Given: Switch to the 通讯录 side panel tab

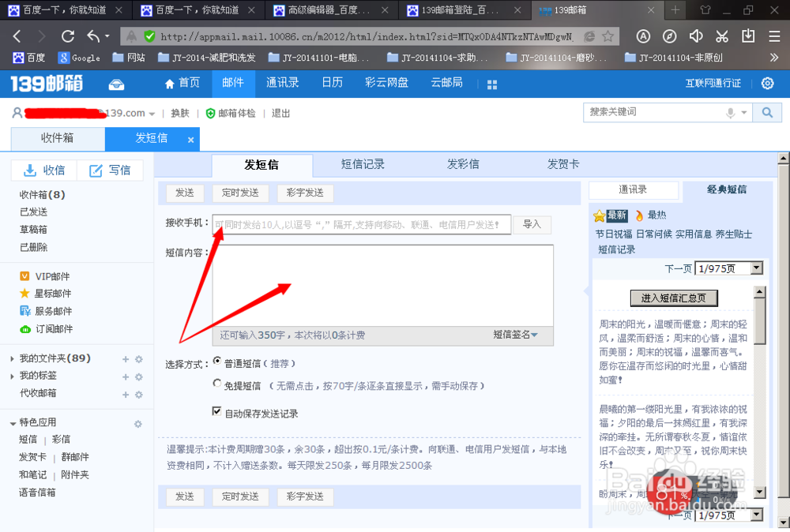Looking at the screenshot, I should [633, 189].
